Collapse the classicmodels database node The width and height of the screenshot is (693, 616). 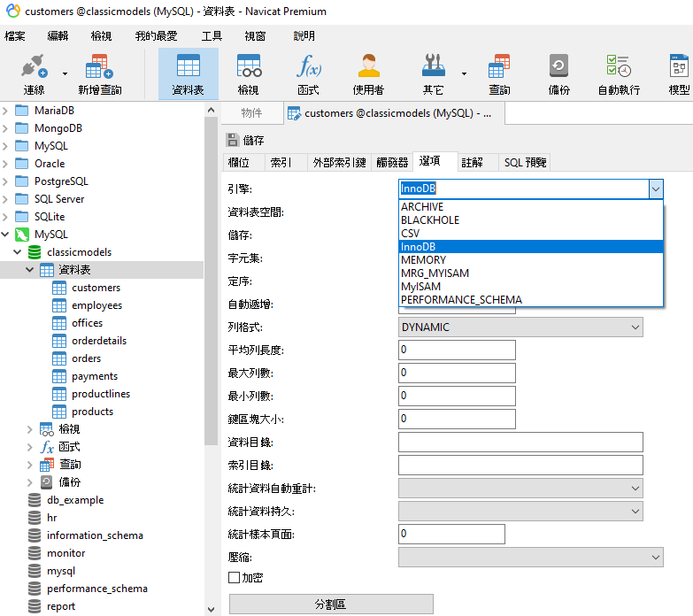pos(19,252)
